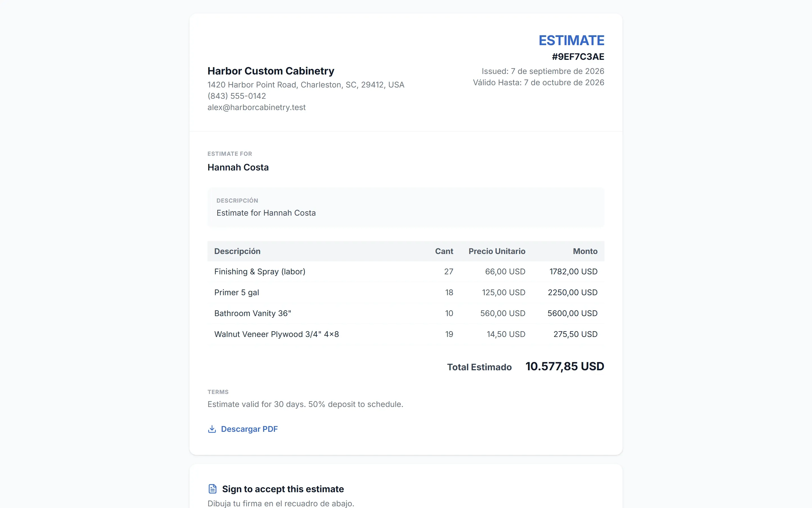Click the Walnut Veneer Plywood 3/4" 4×8 description
Viewport: 812px width, 508px height.
coord(277,334)
